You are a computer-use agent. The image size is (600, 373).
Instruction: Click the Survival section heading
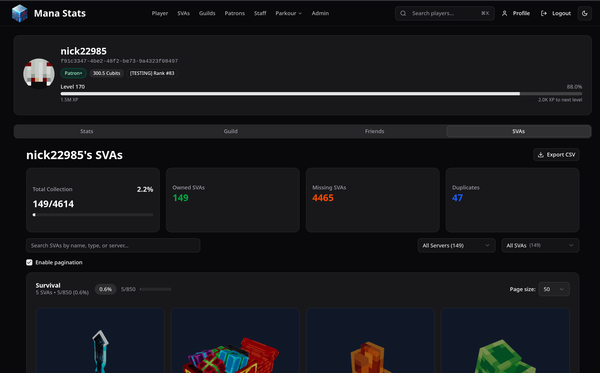pyautogui.click(x=48, y=285)
